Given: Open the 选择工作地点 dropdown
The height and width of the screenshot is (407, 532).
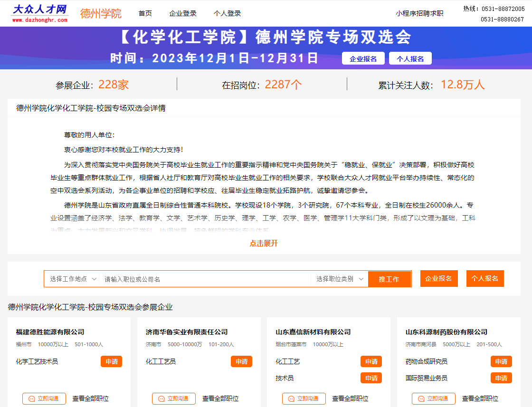Looking at the screenshot, I should [x=73, y=279].
